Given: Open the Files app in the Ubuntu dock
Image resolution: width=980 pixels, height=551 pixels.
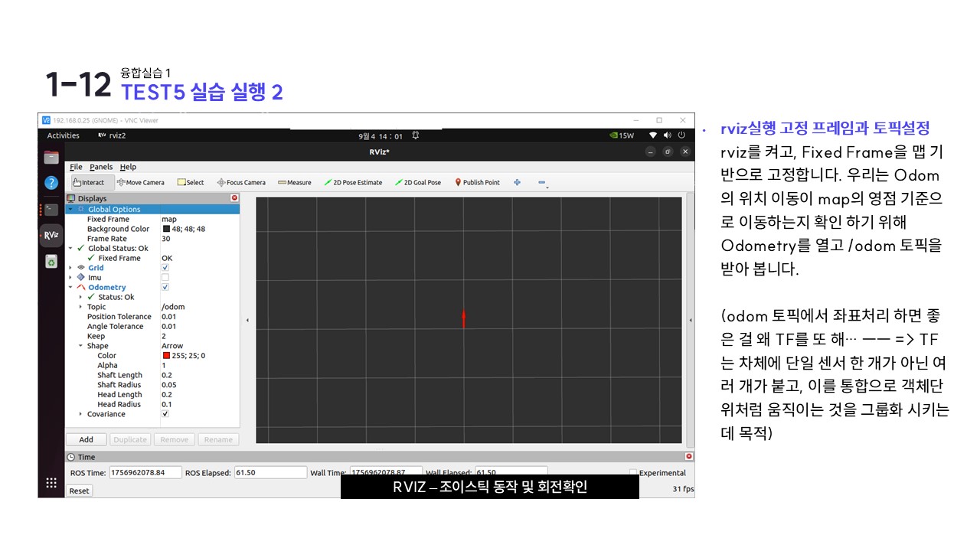Looking at the screenshot, I should [51, 157].
